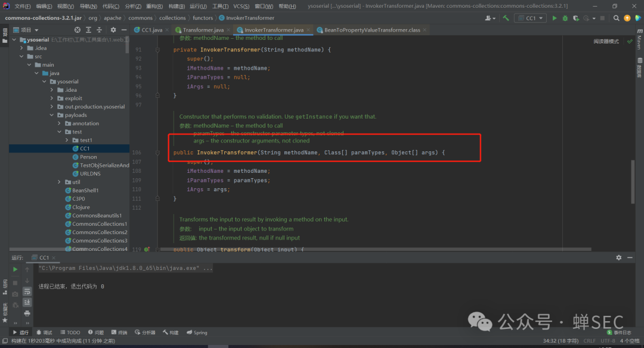The image size is (644, 348).
Task: Toggle reader mode (阅读器模式) in editor
Action: click(x=606, y=42)
